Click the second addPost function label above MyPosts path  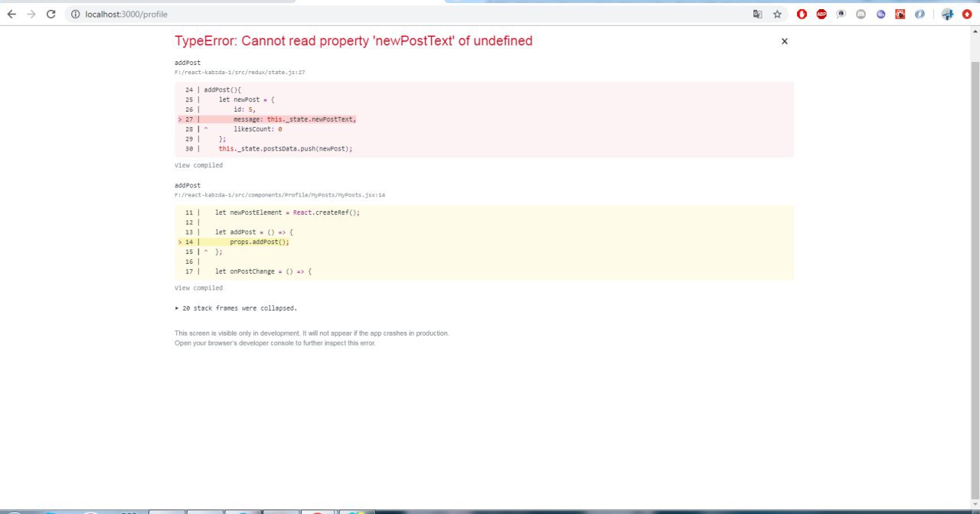point(188,186)
